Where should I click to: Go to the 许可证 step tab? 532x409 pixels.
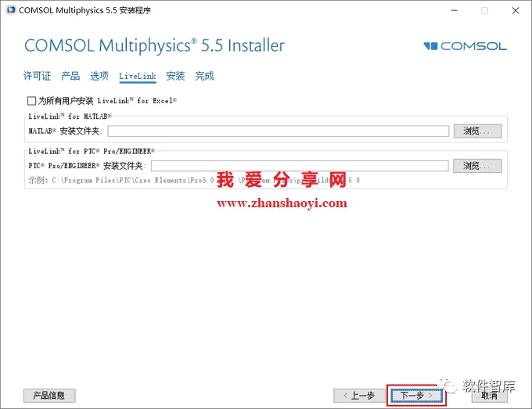pyautogui.click(x=37, y=76)
